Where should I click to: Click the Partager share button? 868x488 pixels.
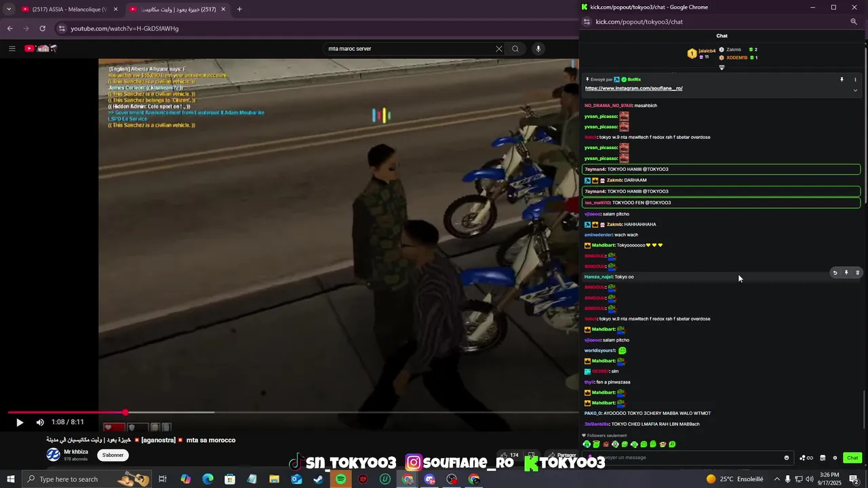pyautogui.click(x=563, y=455)
